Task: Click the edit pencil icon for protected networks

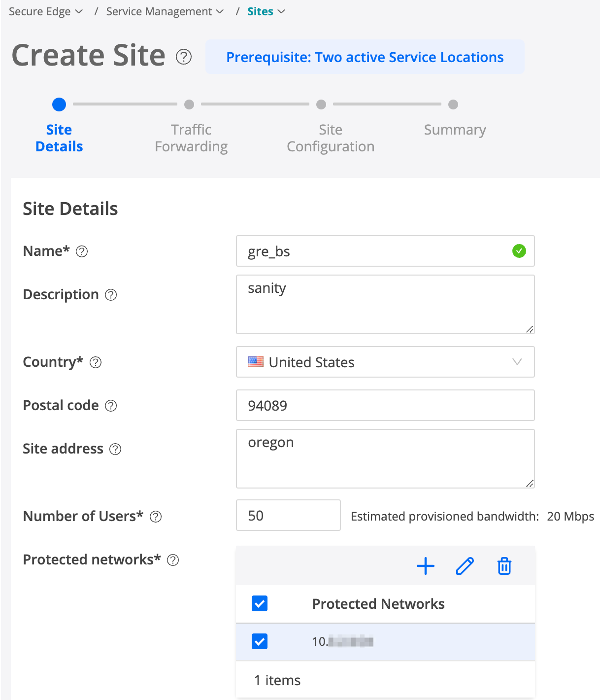Action: coord(465,566)
